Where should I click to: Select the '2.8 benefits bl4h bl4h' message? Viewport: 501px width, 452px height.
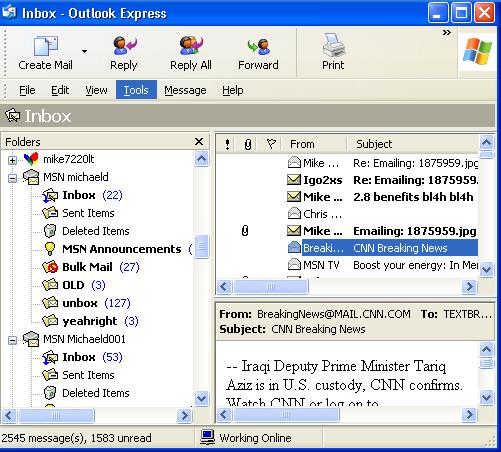[347, 197]
